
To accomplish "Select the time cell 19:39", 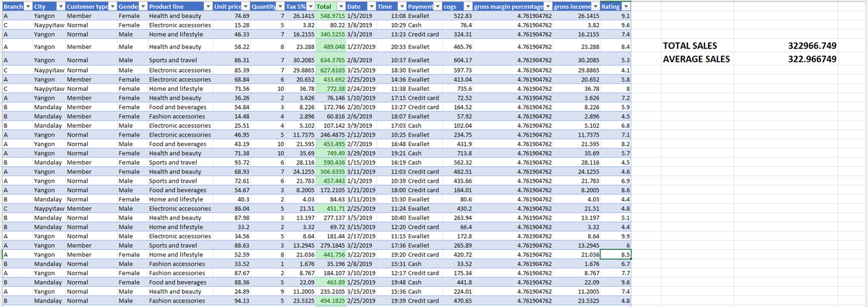I will coord(392,300).
